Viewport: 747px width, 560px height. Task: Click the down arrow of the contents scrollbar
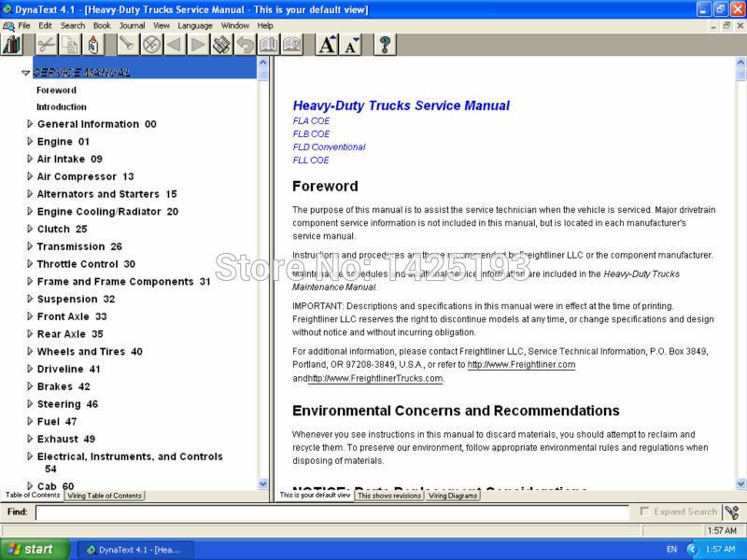pos(263,484)
